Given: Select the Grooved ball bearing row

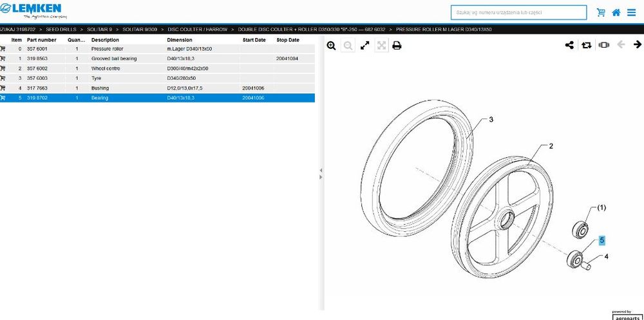Looking at the screenshot, I should tap(157, 59).
